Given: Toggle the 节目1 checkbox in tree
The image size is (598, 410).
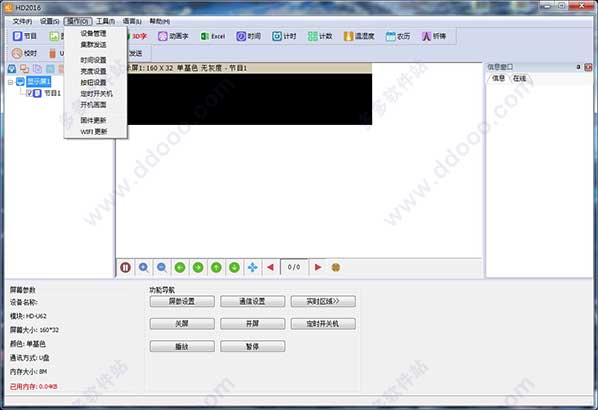Looking at the screenshot, I should (29, 93).
